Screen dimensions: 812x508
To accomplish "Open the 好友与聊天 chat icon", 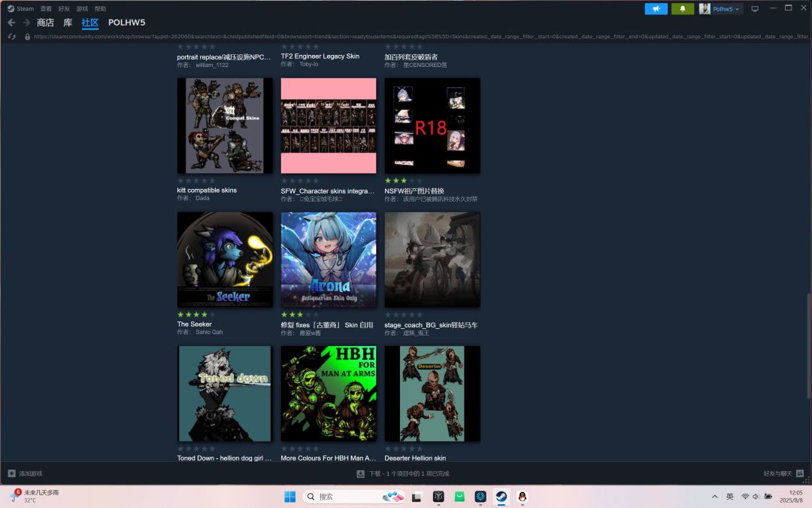I will 799,473.
